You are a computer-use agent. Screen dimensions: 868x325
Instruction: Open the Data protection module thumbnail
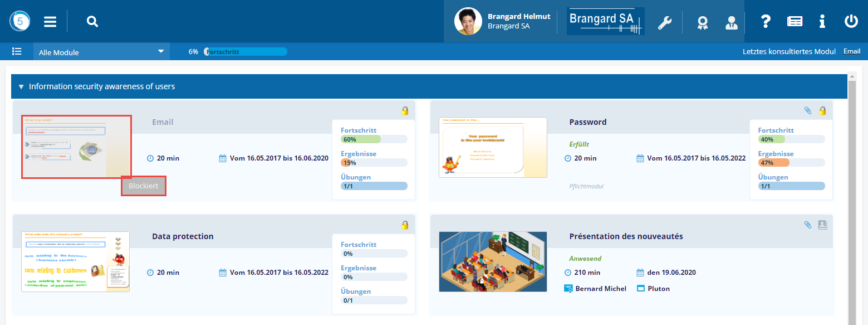(75, 261)
